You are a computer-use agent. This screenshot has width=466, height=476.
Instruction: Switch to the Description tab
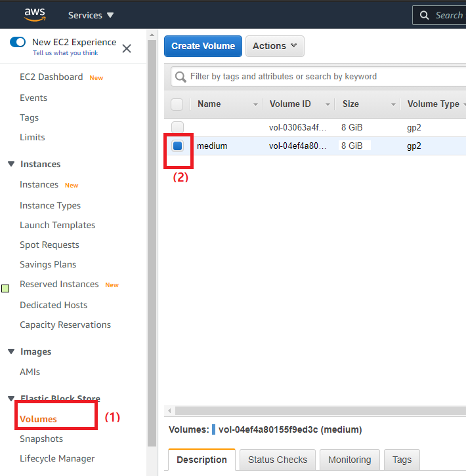point(202,460)
